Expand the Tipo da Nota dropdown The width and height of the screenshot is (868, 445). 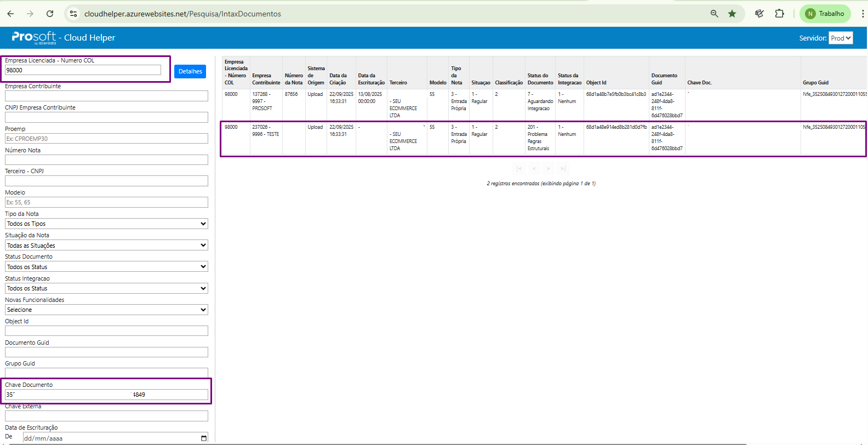point(106,224)
